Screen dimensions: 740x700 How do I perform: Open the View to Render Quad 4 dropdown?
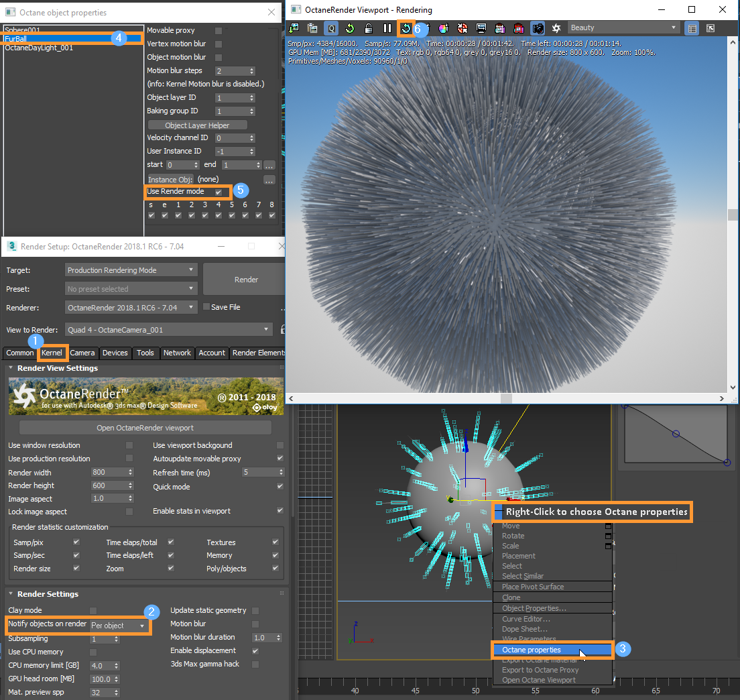(168, 329)
